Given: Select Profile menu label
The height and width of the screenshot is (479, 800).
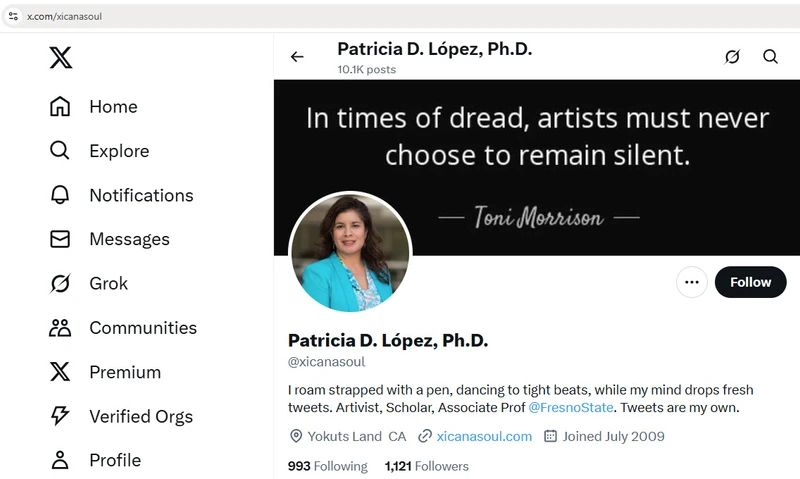Looking at the screenshot, I should 115,461.
